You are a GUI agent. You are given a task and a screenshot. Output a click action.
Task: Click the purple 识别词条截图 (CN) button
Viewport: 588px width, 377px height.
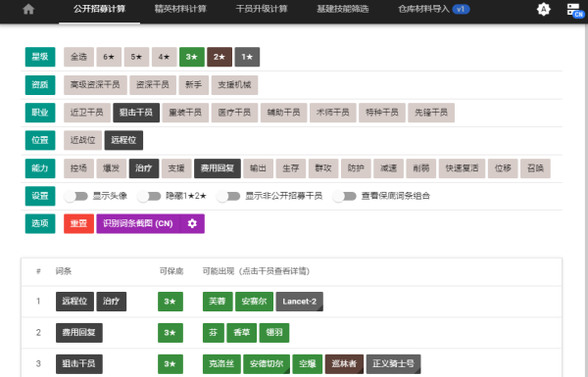pos(138,223)
